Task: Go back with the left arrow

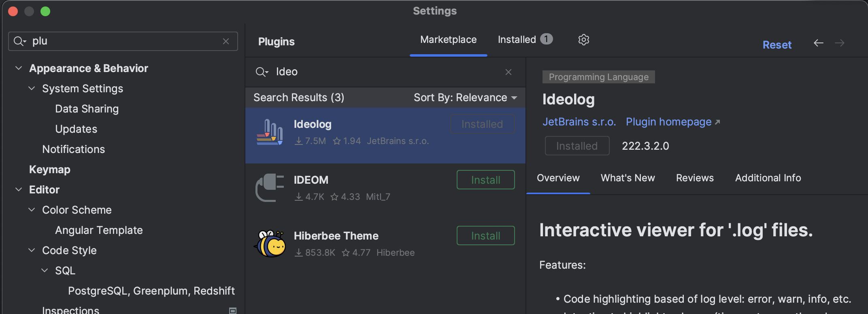Action: point(819,43)
